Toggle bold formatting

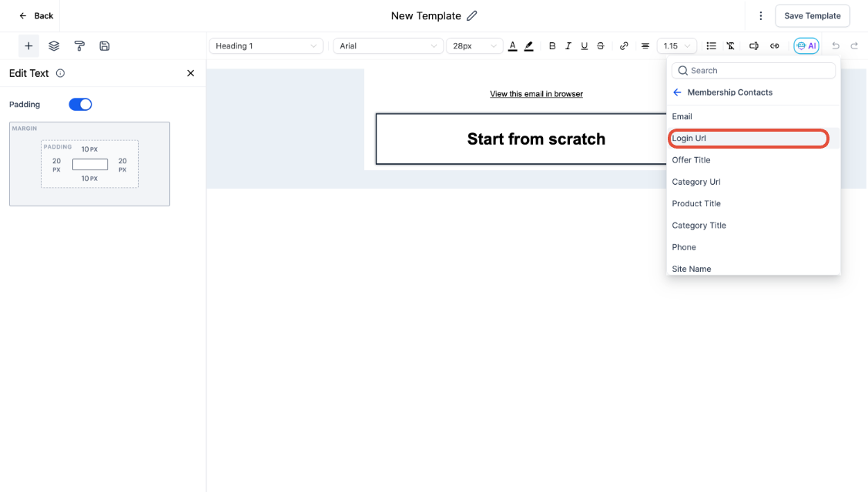tap(552, 46)
